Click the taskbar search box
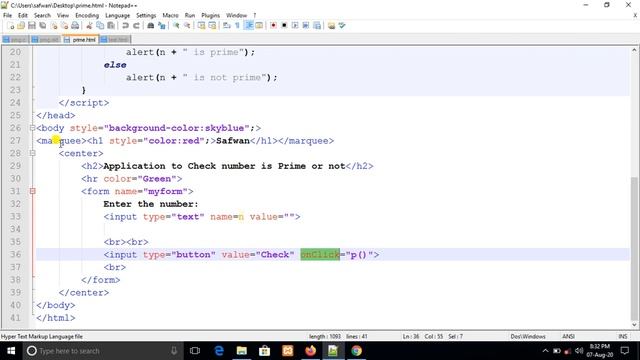640x360 pixels. point(102,351)
